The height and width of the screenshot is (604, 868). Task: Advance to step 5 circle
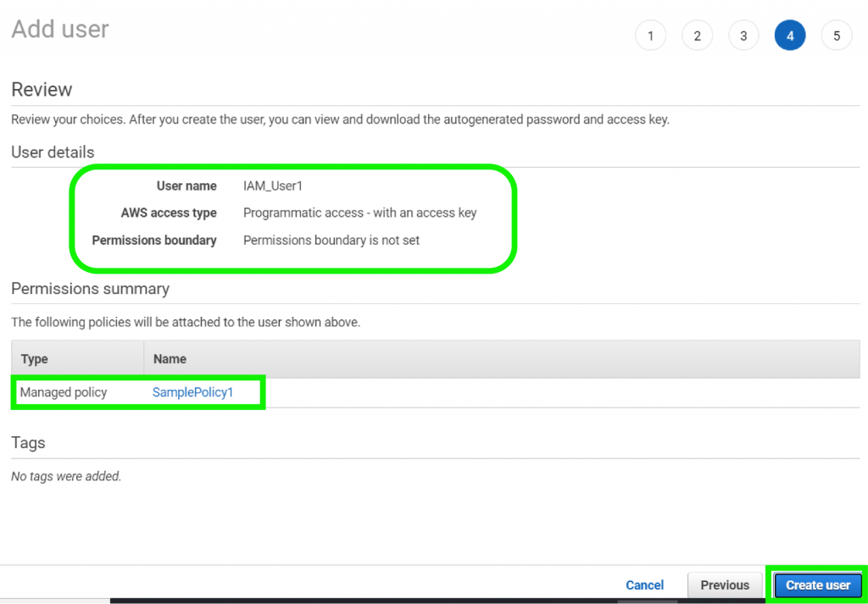tap(837, 36)
